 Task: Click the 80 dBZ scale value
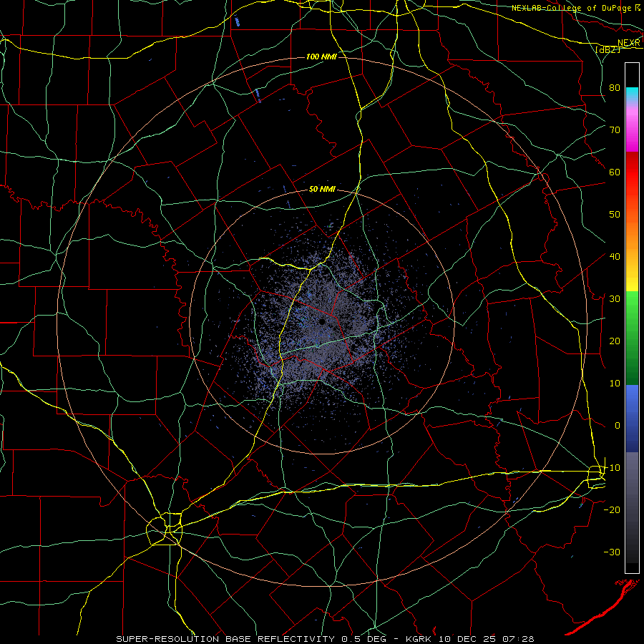click(615, 88)
